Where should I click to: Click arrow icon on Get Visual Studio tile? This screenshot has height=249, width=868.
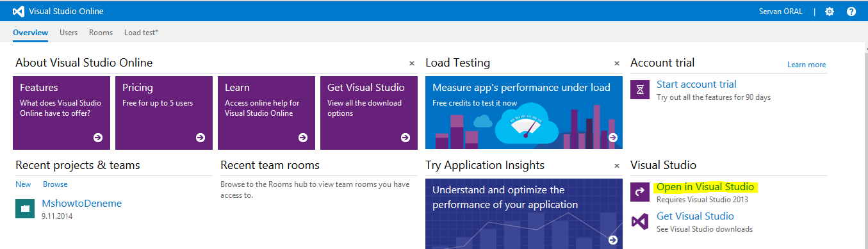(x=405, y=137)
